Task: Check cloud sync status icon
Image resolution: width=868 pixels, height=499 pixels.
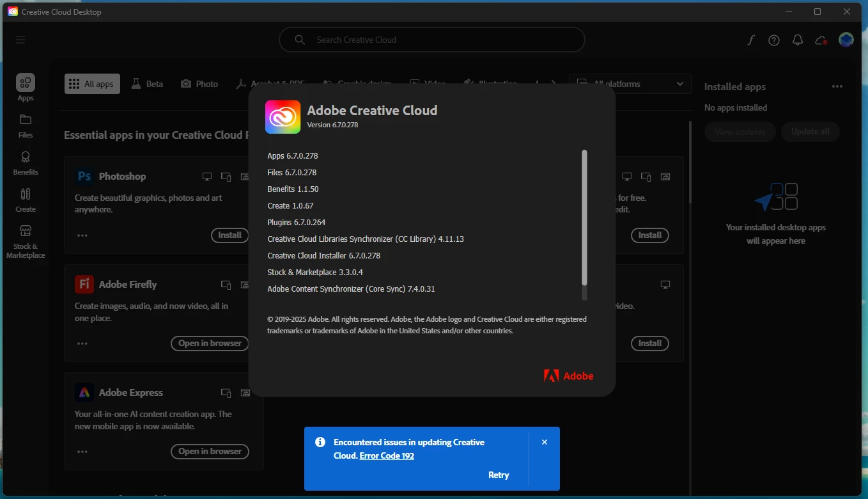Action: pyautogui.click(x=821, y=40)
